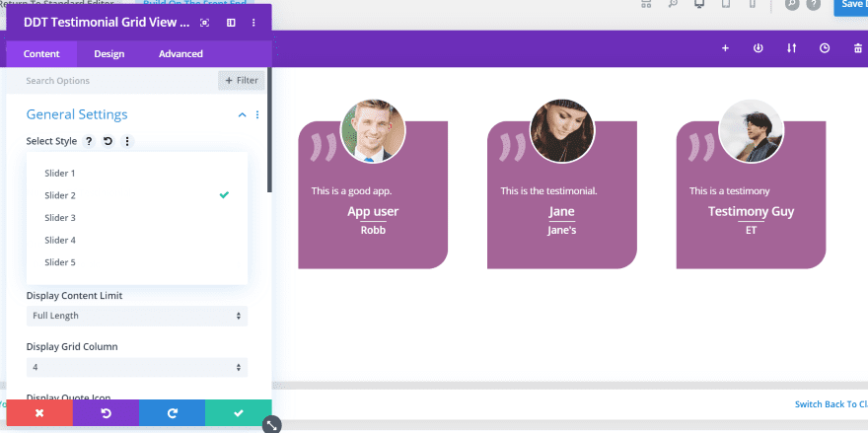Open Select Style three-dot options
The width and height of the screenshot is (868, 433).
127,141
